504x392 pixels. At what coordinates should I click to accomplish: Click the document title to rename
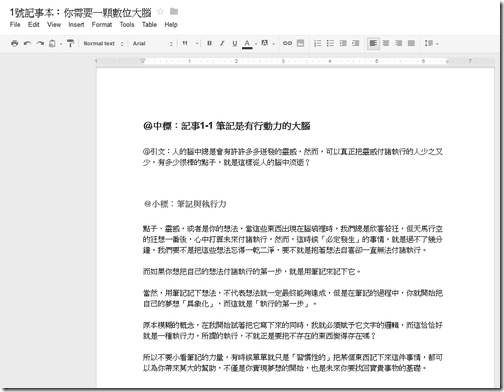[x=80, y=13]
